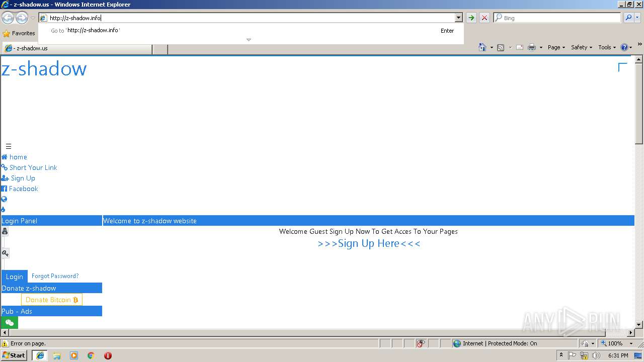Open the recent pages dropdown arrow
The width and height of the screenshot is (644, 362).
coord(33,18)
